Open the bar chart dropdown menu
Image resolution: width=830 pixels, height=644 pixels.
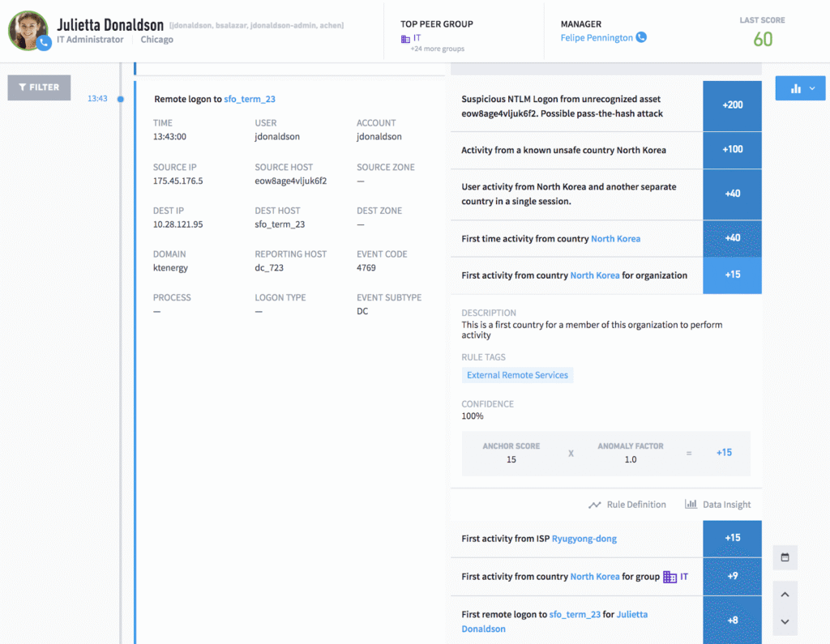pyautogui.click(x=800, y=88)
